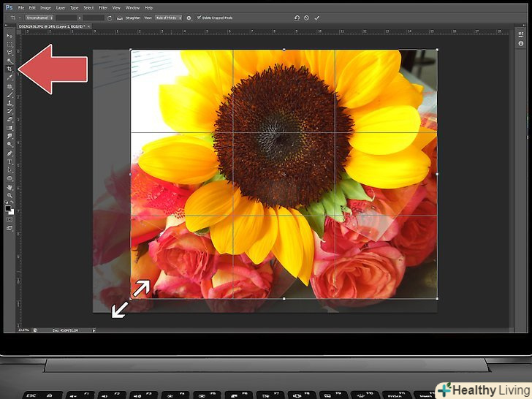Click the foreground color swatch

(x=8, y=208)
